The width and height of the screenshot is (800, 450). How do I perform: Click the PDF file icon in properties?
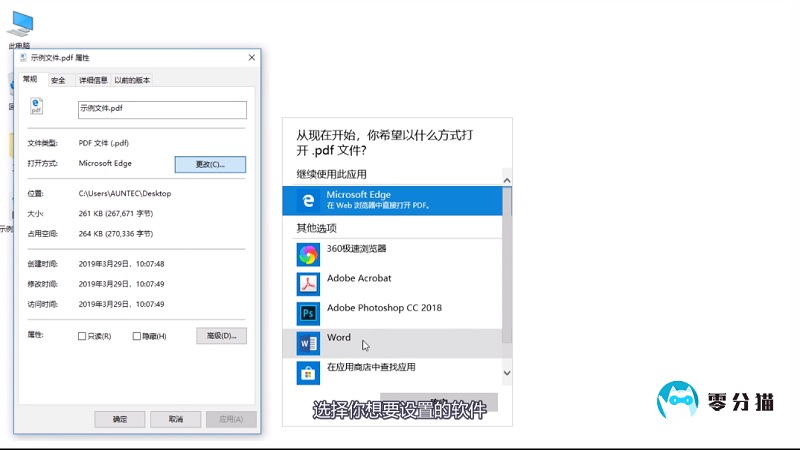pyautogui.click(x=37, y=107)
